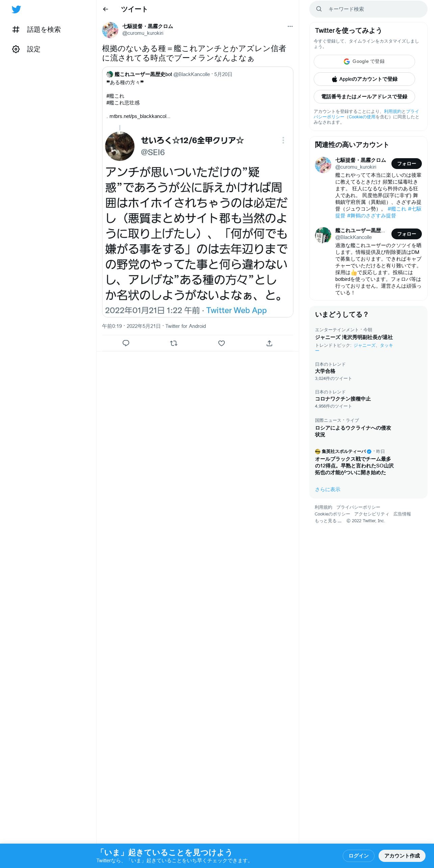Screen dimensions: 434x868
Task: Reply using the speech bubble icon
Action: 126,343
